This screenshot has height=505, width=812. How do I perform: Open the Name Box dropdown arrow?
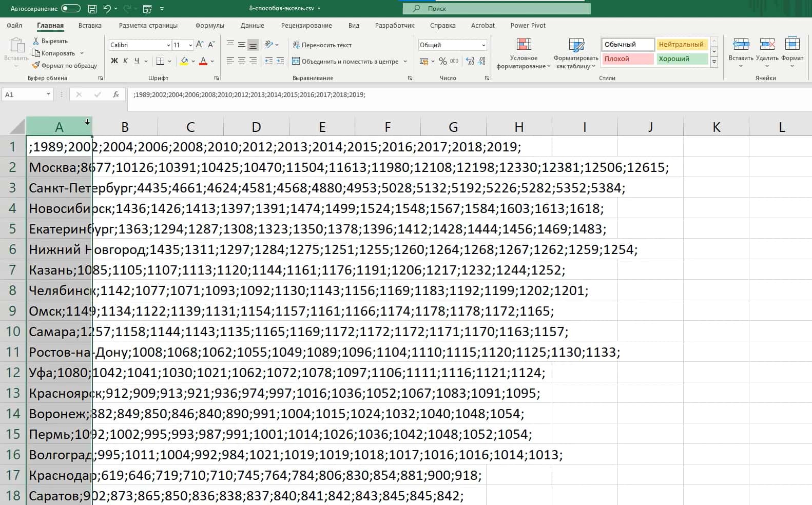pos(48,94)
